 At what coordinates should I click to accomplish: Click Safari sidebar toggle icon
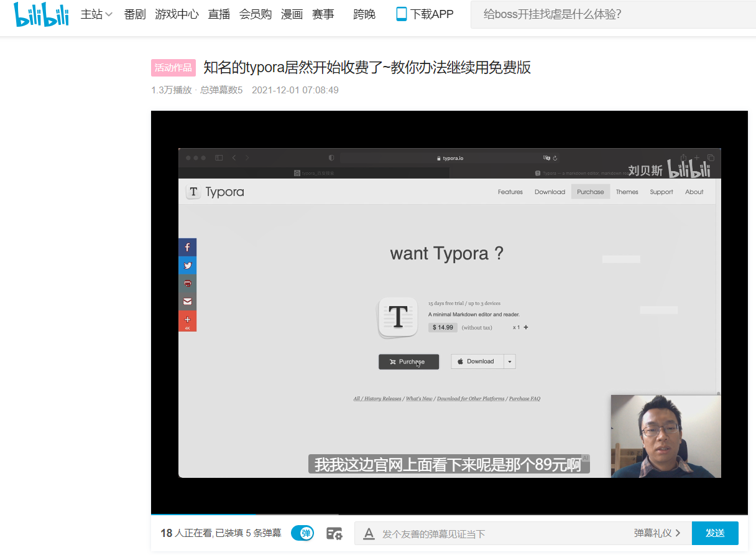(x=219, y=158)
